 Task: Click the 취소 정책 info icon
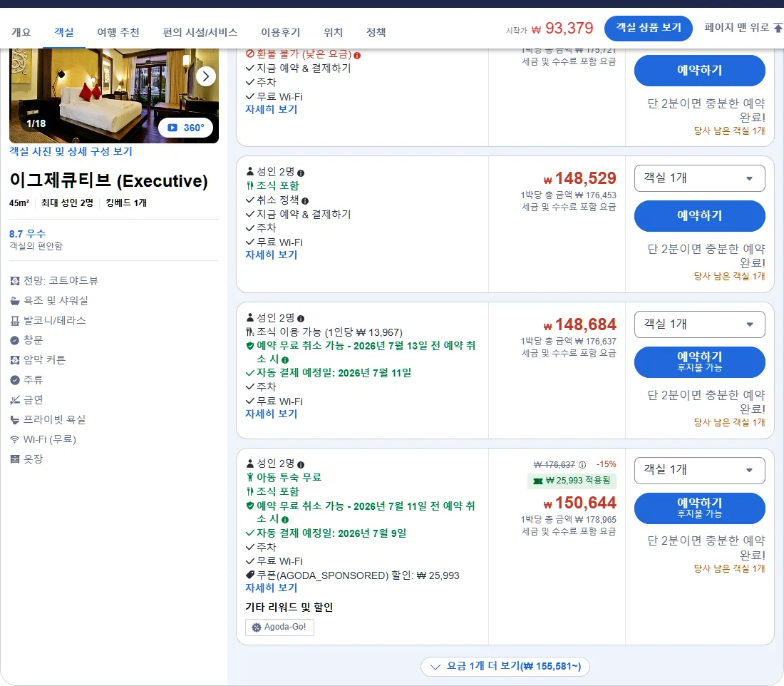(305, 200)
